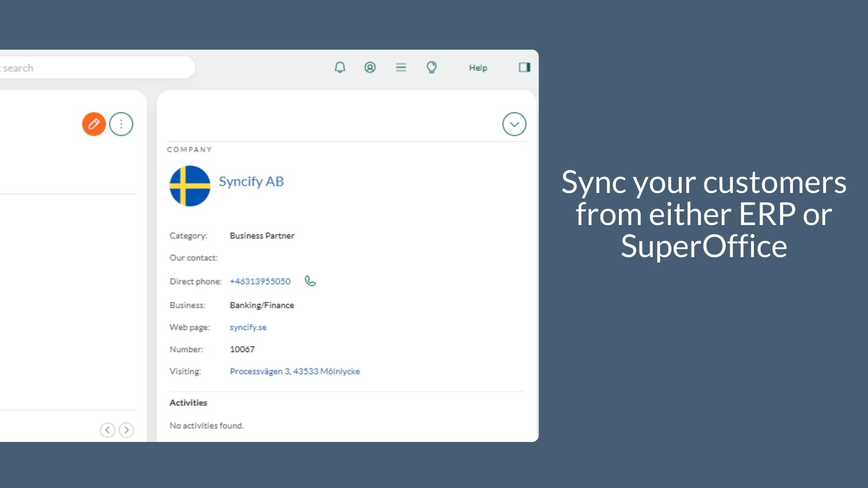
Task: Open the syncify.se web page link
Action: (248, 327)
